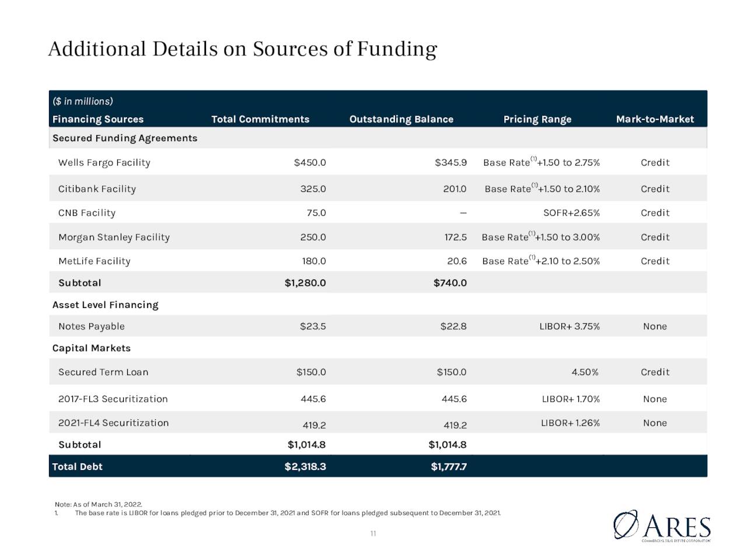The width and height of the screenshot is (747, 560).
Task: Click the Total Commitments column header
Action: click(260, 119)
